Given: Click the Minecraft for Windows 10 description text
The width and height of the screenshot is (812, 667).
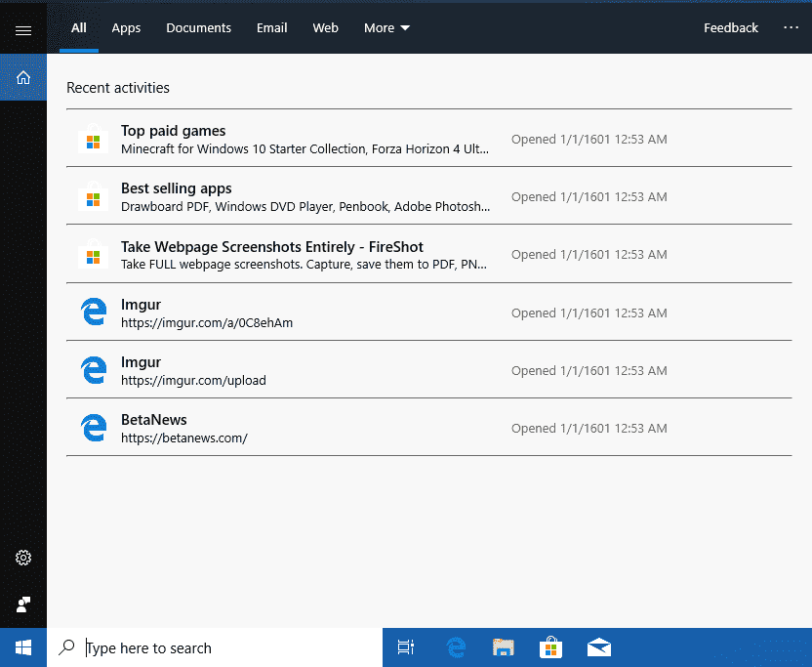Looking at the screenshot, I should 305,149.
